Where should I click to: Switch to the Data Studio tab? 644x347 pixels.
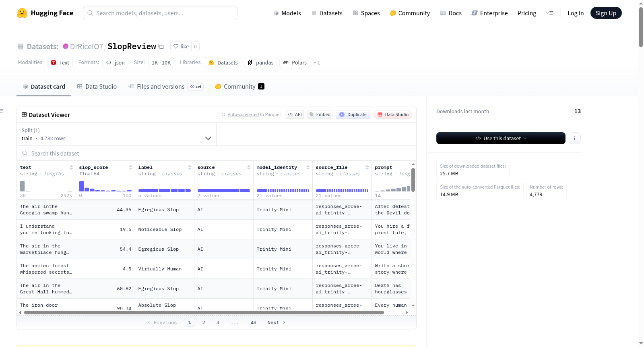coord(97,87)
